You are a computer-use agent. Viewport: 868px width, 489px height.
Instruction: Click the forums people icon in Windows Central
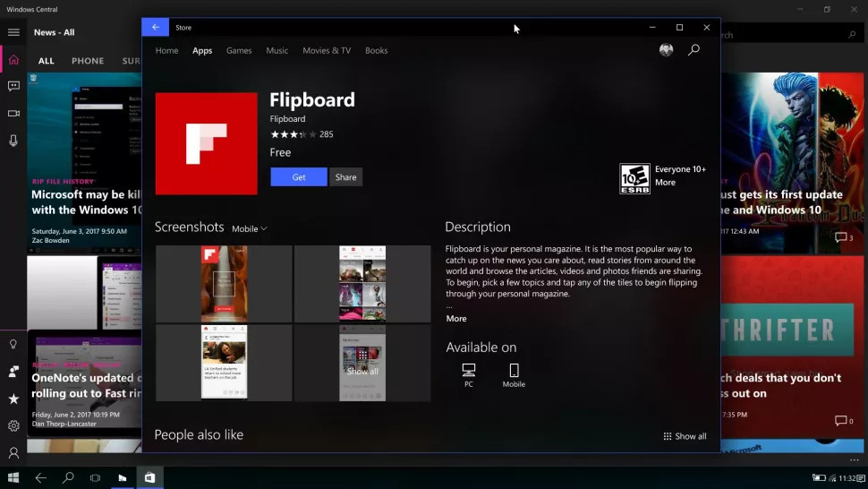click(x=13, y=371)
